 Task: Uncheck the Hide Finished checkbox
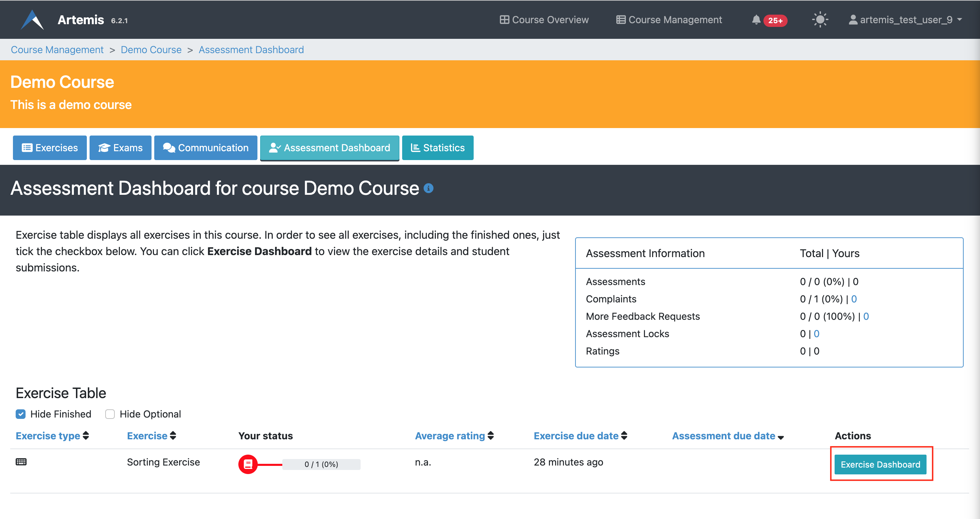tap(20, 414)
